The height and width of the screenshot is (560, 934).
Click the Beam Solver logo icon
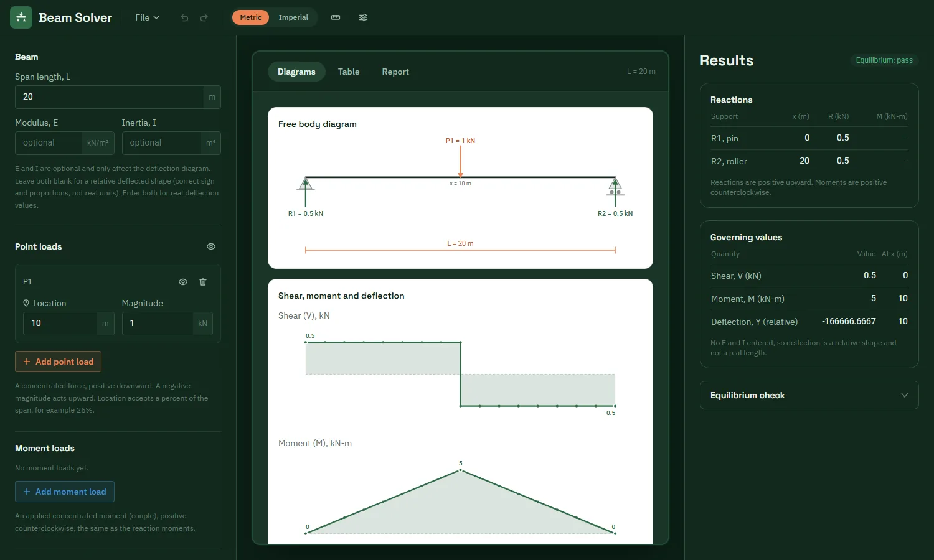pyautogui.click(x=21, y=17)
